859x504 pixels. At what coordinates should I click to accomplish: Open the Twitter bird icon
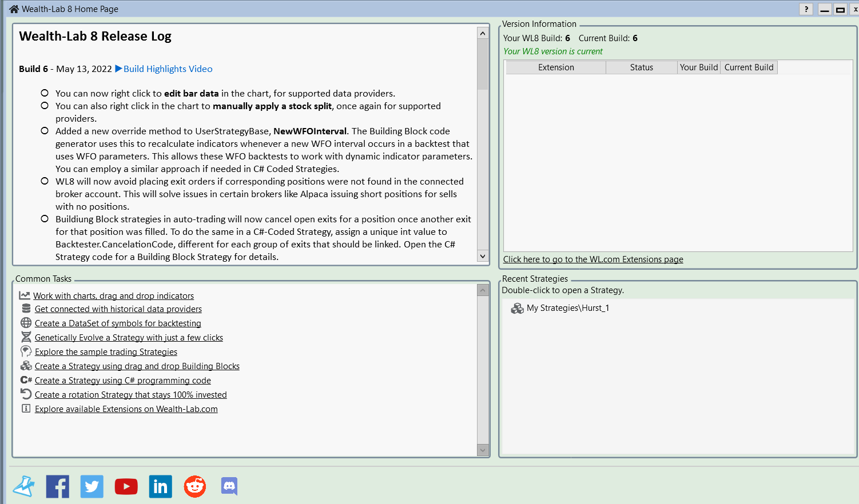coord(92,486)
